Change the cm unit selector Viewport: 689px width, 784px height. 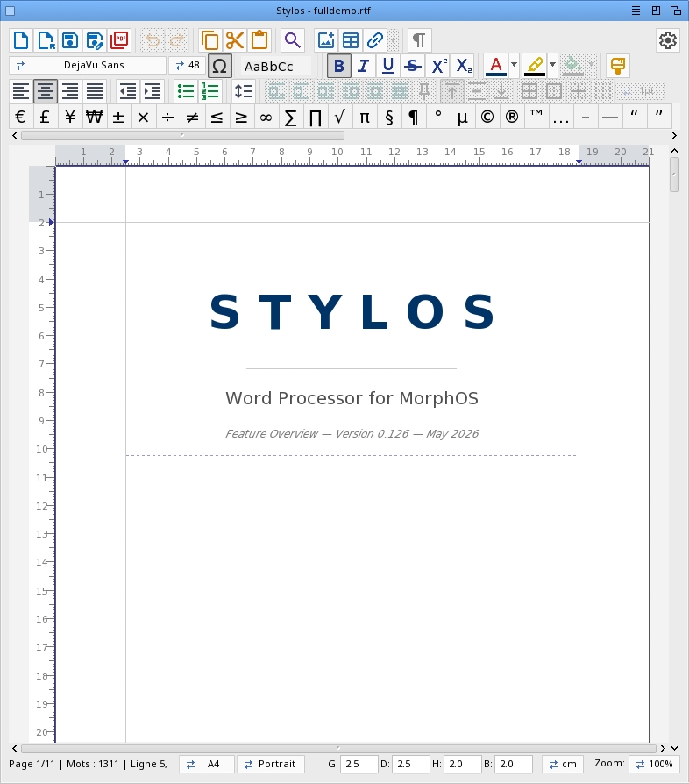coord(563,764)
